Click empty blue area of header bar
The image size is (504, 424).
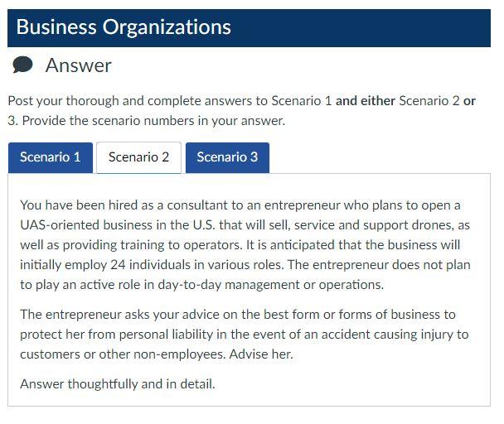[365, 27]
